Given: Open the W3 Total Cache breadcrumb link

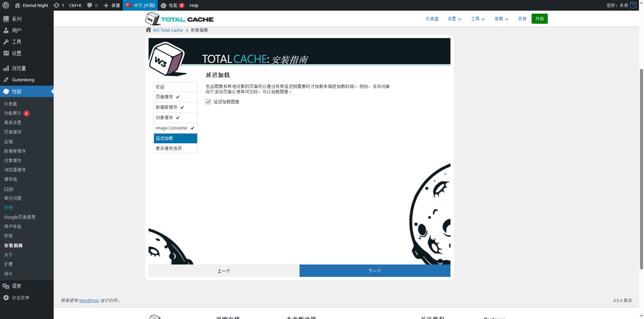Looking at the screenshot, I should [x=168, y=30].
